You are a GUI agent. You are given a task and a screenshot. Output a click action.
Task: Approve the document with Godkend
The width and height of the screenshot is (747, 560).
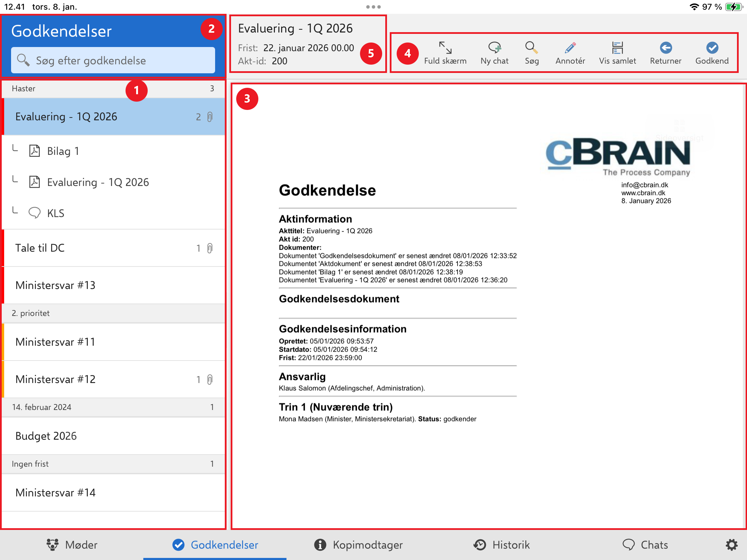[x=712, y=53]
